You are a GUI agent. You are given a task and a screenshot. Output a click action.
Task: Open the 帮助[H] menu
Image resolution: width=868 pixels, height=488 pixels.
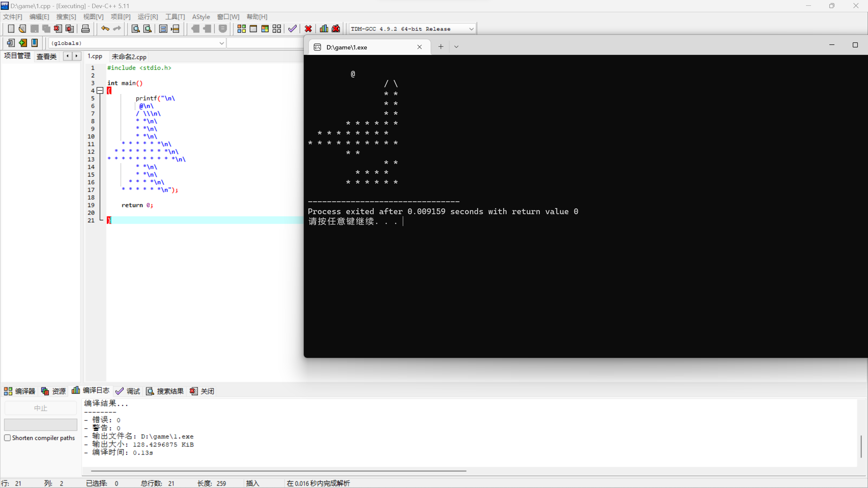257,17
